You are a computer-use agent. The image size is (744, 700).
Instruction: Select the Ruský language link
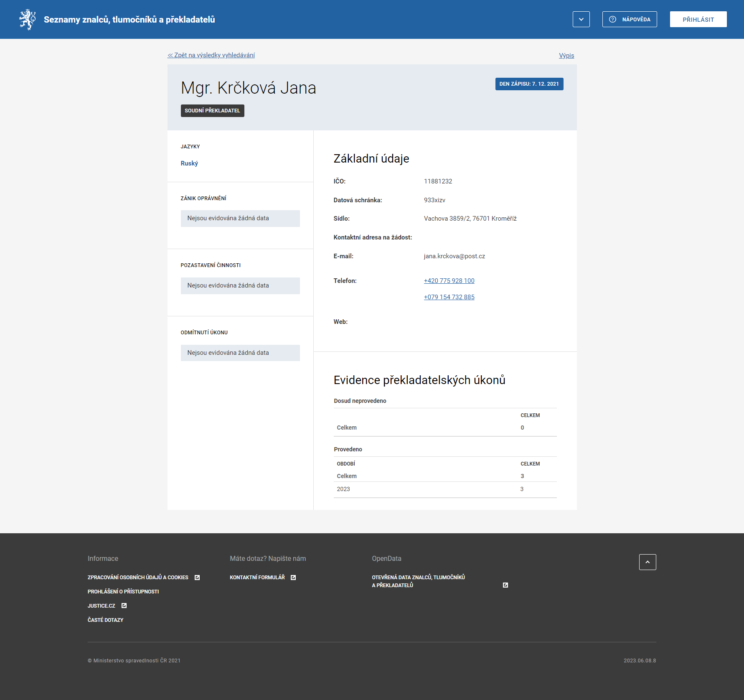coord(189,163)
